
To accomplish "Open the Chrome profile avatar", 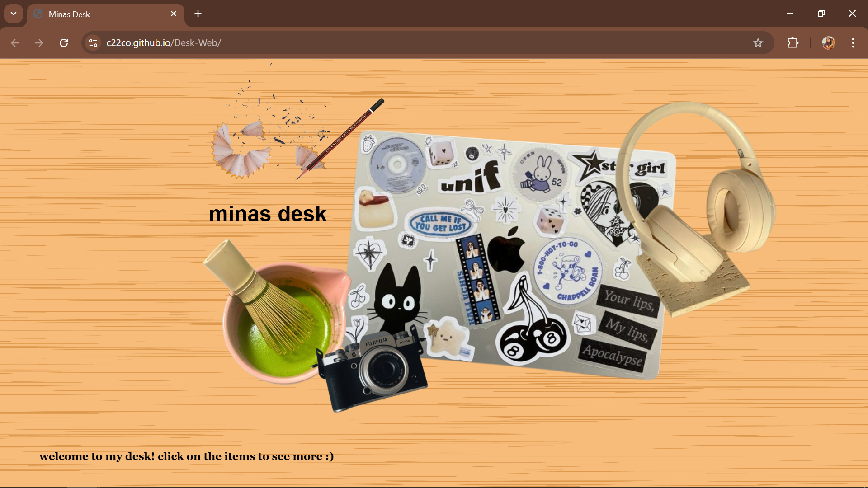I will click(829, 43).
